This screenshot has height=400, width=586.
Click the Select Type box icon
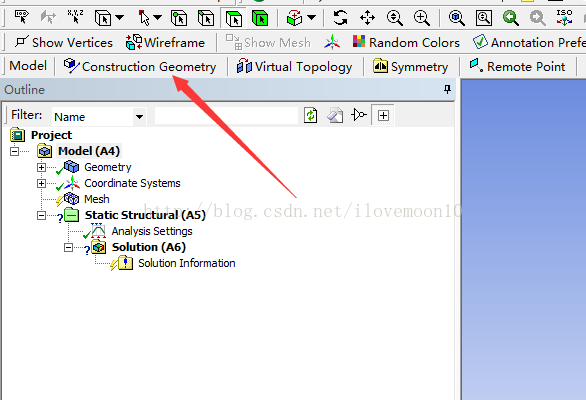(103, 18)
